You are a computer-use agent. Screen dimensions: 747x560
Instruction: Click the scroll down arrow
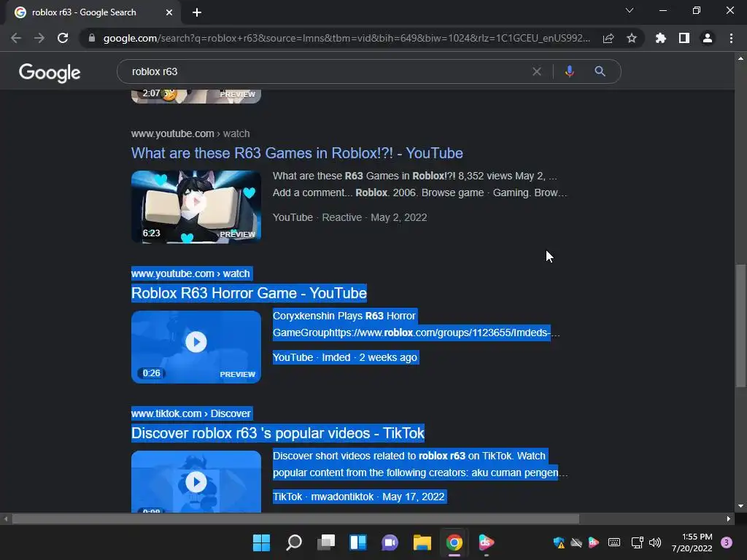coord(740,506)
